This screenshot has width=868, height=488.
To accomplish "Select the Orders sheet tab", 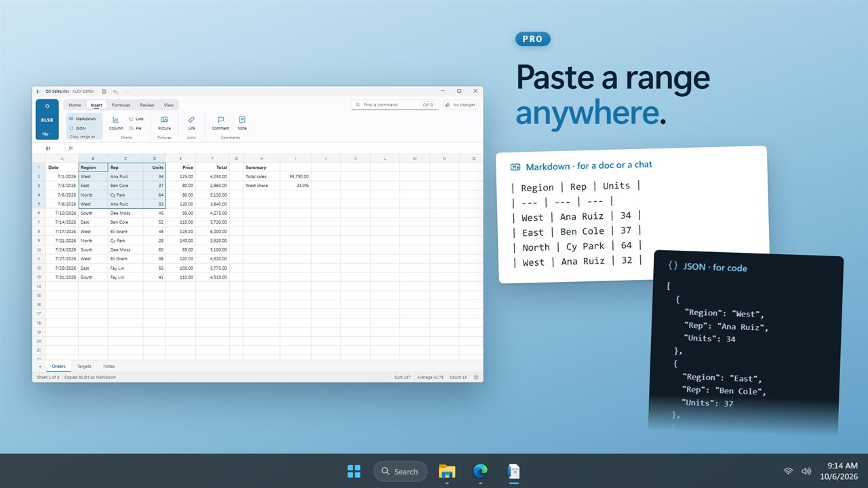I will 58,367.
